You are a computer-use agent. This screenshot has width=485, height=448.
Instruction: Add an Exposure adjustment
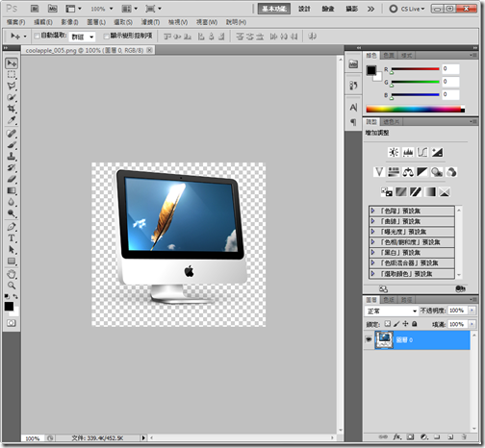click(x=437, y=152)
